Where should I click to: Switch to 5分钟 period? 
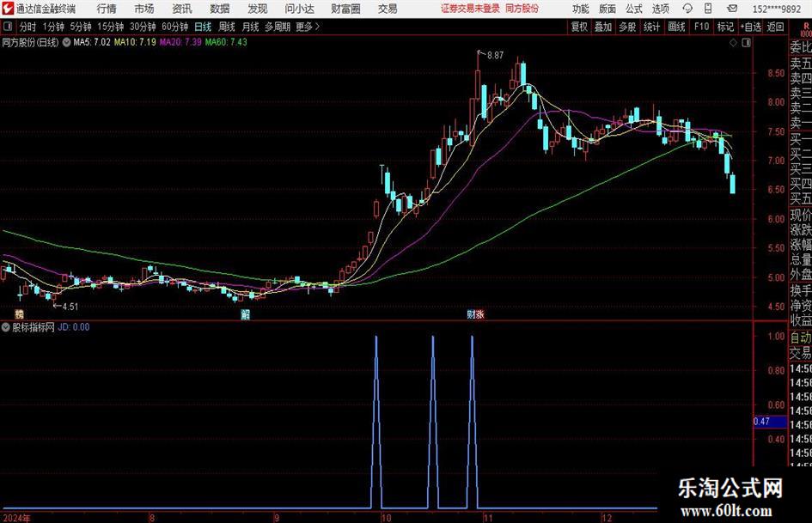[81, 27]
